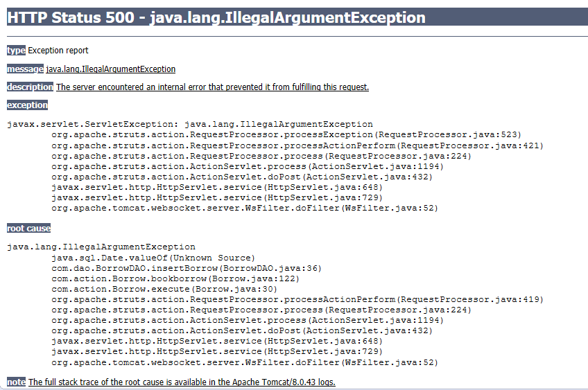The image size is (588, 390).
Task: Click the underlined Apache Tomcat logs note text
Action: [x=182, y=382]
